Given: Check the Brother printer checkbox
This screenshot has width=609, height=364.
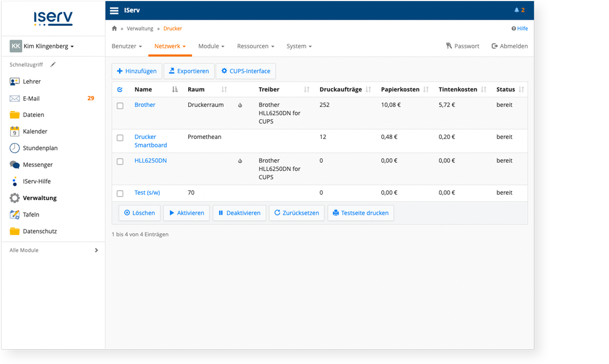Looking at the screenshot, I should (120, 105).
